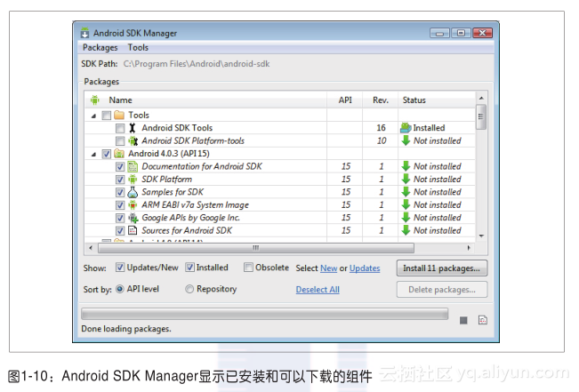
Task: Click the Deselect All link
Action: pos(318,290)
